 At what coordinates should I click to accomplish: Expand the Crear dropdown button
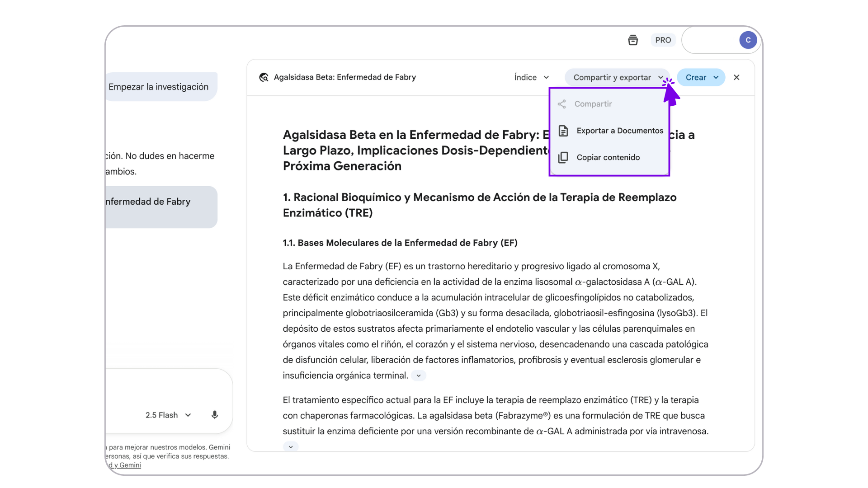(701, 77)
